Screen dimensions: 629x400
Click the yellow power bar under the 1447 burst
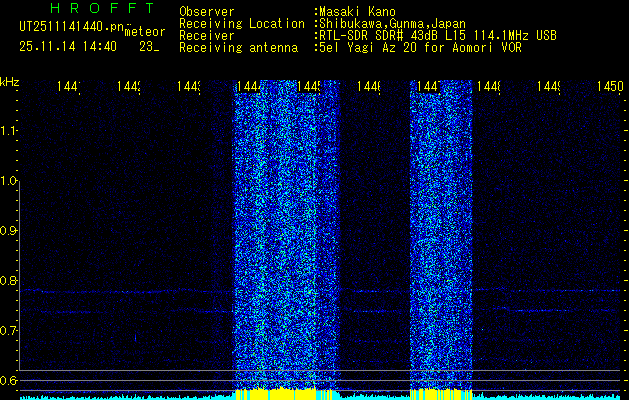tap(441, 394)
